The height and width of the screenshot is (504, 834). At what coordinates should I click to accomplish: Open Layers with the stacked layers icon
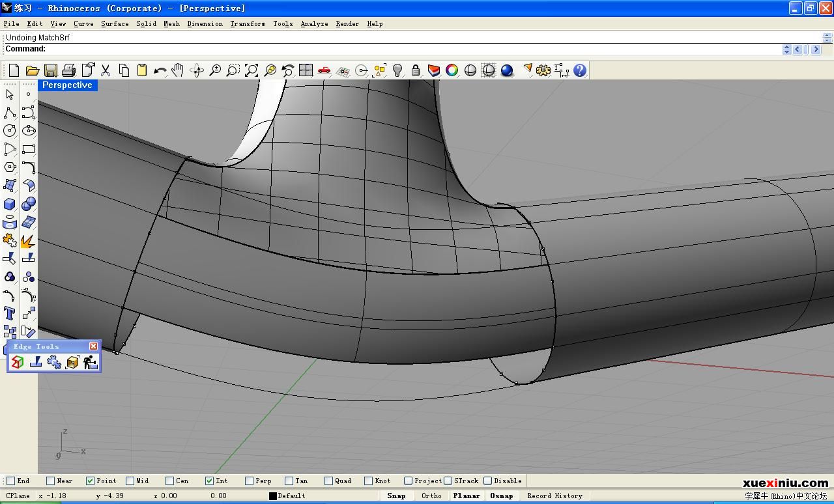click(x=434, y=70)
